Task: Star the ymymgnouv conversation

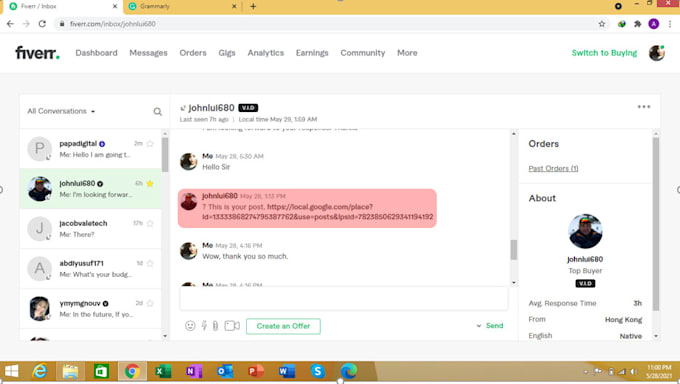Action: (150, 303)
